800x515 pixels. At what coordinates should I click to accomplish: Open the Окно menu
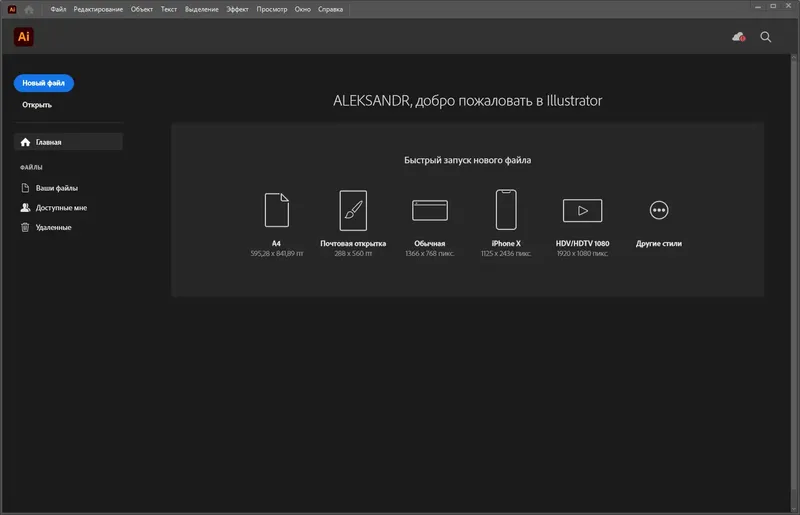click(x=303, y=9)
